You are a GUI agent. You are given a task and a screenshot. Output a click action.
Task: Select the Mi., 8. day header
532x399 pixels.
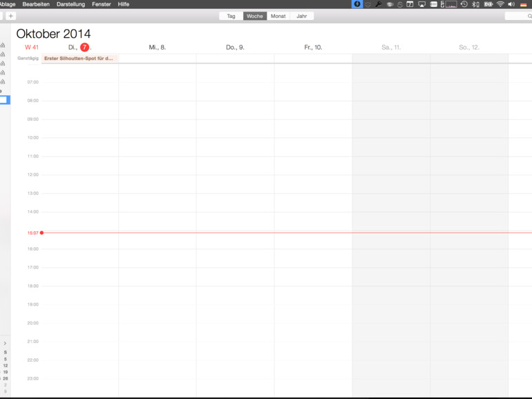[157, 47]
